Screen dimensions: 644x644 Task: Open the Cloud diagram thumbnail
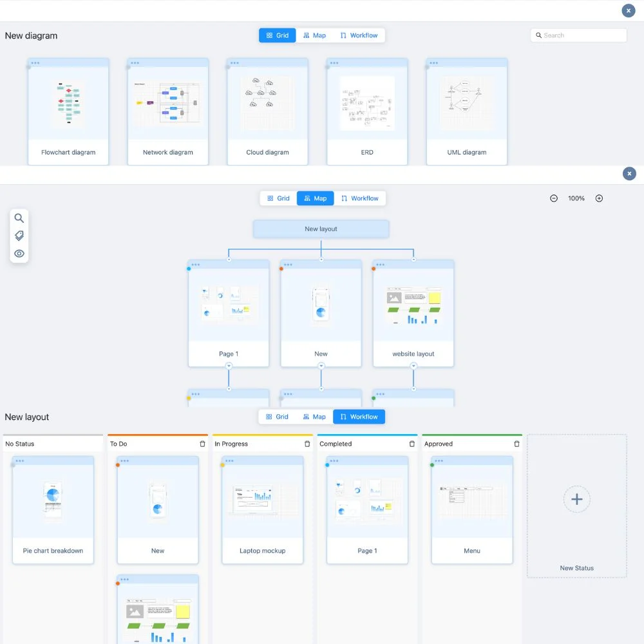(267, 103)
